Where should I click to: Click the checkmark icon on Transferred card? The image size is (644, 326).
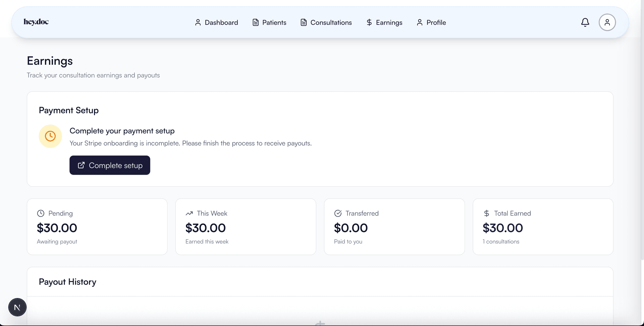[338, 213]
